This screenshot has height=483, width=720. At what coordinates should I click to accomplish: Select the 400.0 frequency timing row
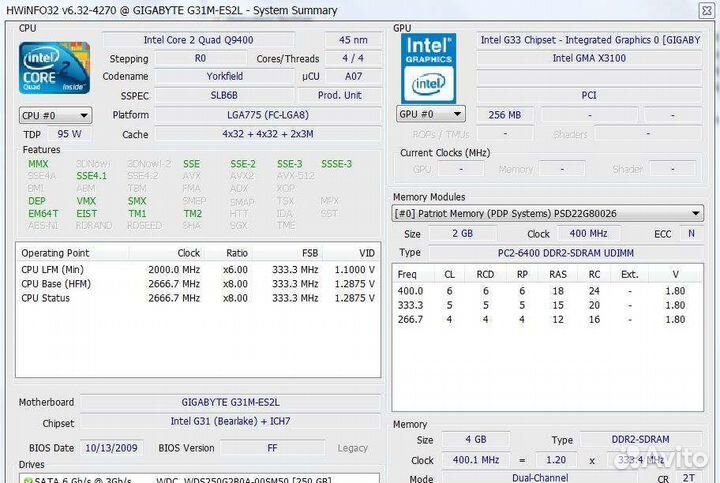(547, 291)
